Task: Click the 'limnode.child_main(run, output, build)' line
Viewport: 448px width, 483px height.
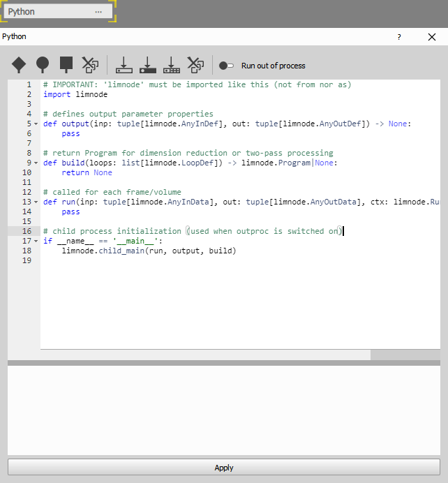Action: (x=149, y=251)
